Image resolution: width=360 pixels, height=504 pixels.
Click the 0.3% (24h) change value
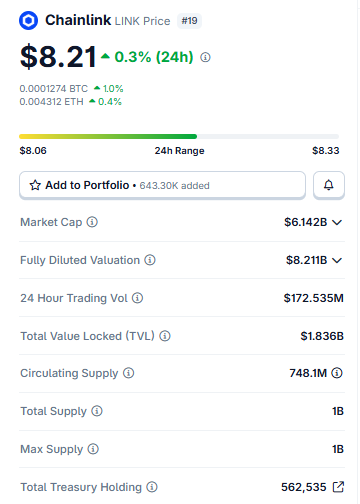coord(154,57)
